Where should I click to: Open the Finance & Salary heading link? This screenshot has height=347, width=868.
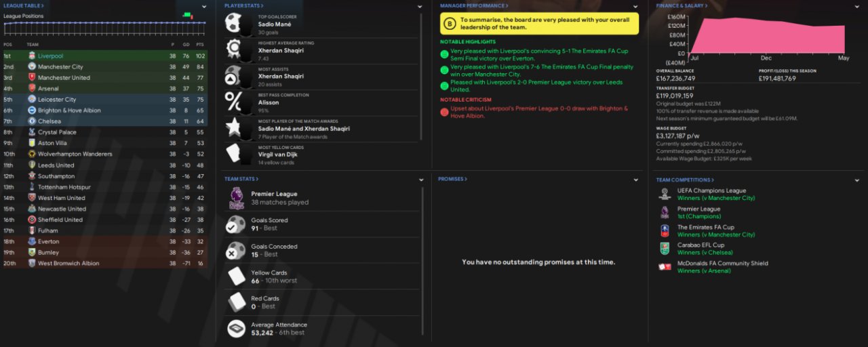click(x=682, y=5)
